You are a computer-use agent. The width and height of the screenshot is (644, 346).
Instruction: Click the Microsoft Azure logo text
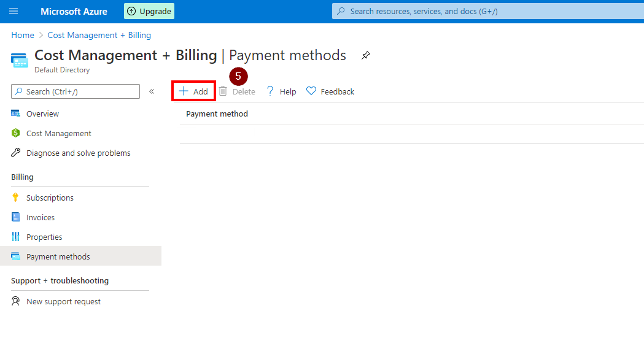74,12
